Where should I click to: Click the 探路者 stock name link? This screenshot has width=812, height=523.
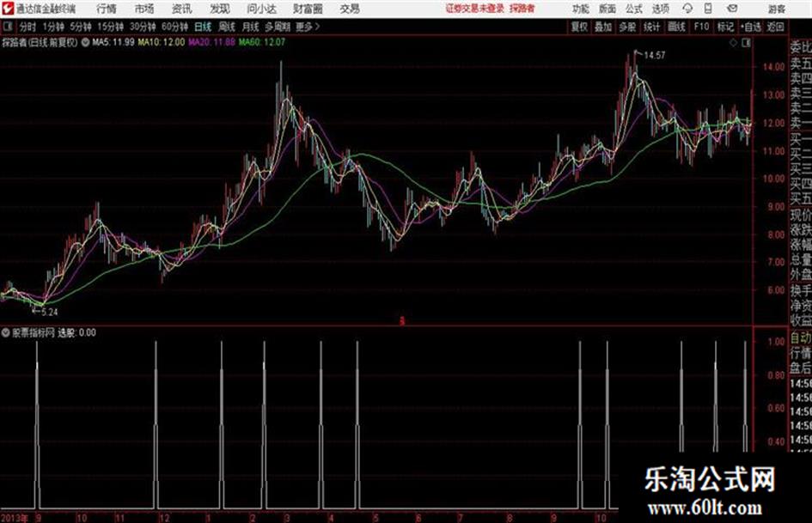tap(522, 9)
